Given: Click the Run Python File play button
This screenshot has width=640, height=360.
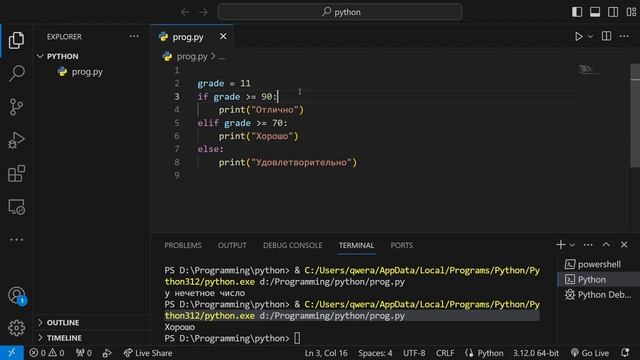Looking at the screenshot, I should pos(578,36).
